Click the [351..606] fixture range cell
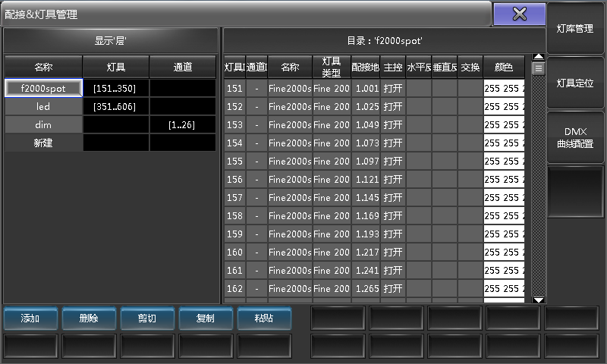The image size is (607, 364). [x=116, y=106]
